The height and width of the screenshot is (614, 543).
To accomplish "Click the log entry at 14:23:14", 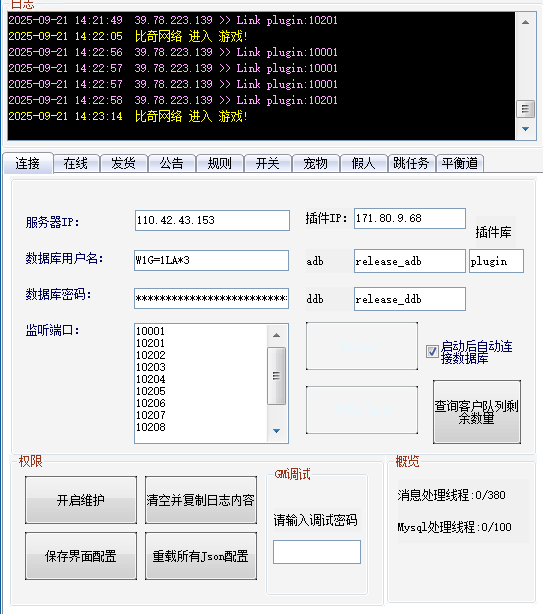I will [128, 116].
